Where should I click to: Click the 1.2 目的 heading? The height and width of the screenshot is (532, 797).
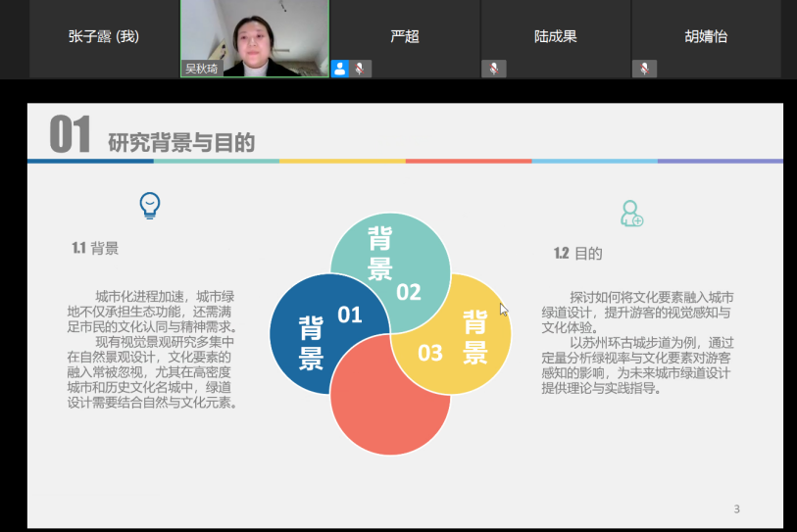577,253
